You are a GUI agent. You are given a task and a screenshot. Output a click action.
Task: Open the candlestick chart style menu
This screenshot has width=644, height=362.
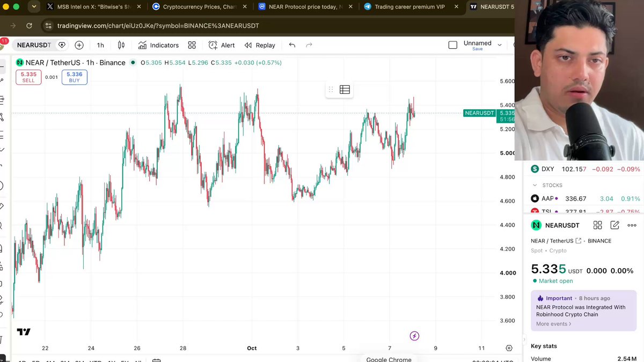[121, 45]
